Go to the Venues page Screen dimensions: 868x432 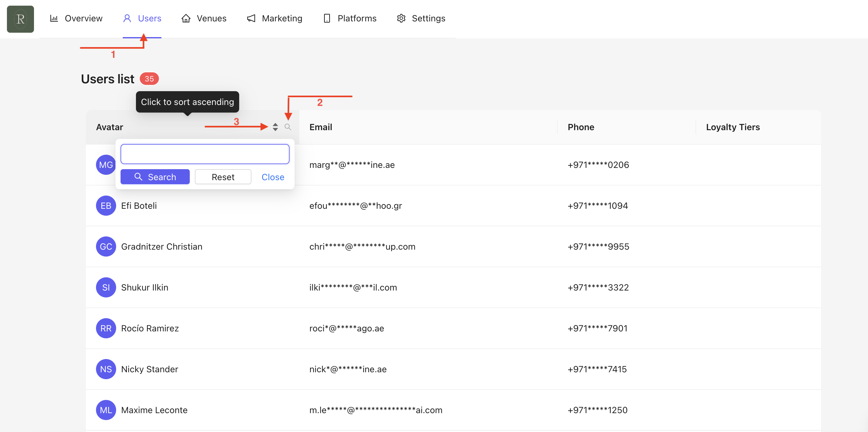tap(204, 18)
